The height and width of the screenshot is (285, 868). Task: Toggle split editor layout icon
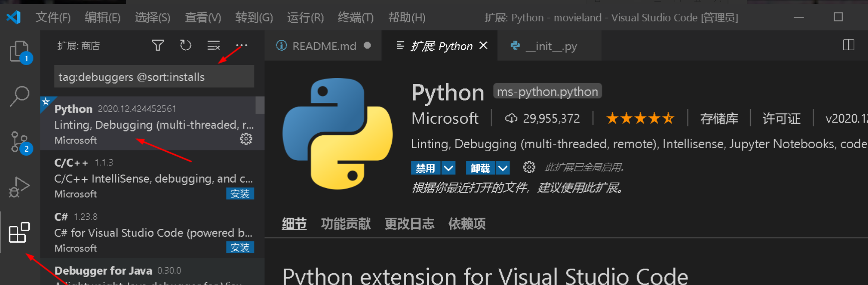(849, 45)
